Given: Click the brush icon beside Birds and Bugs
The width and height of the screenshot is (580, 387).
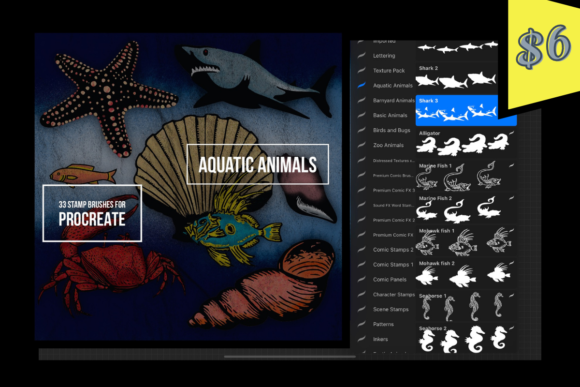Looking at the screenshot, I should click(361, 130).
